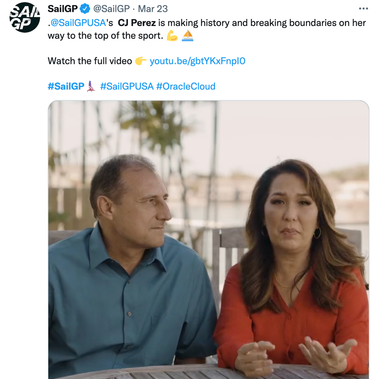Image resolution: width=379 pixels, height=379 pixels.
Task: Click the bold CJ Perez text
Action: (x=137, y=23)
